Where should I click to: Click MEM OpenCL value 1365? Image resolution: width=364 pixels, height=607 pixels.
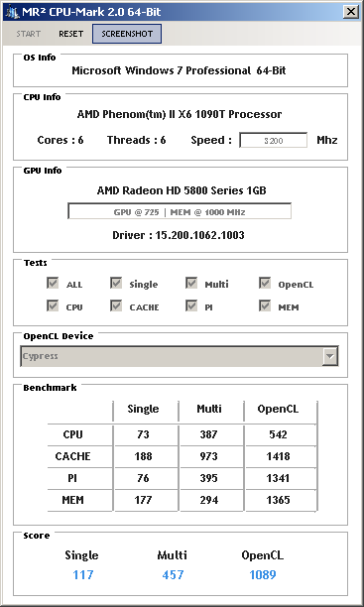278,500
